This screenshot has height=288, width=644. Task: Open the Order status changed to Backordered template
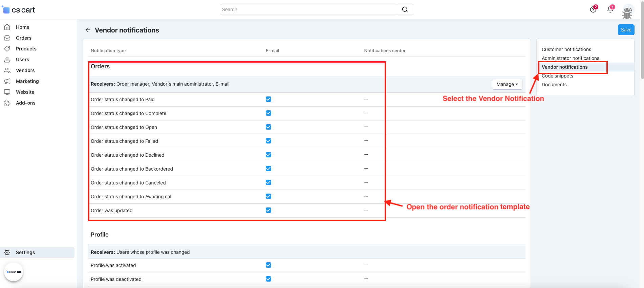point(132,169)
